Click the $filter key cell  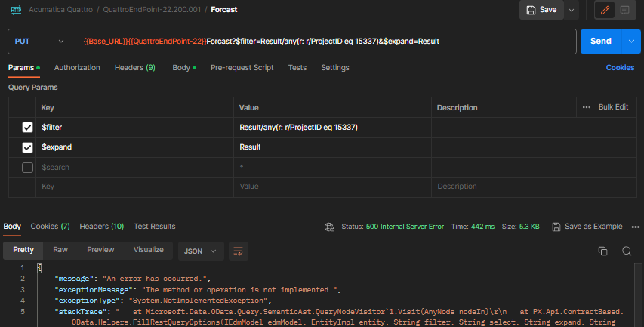tap(134, 128)
